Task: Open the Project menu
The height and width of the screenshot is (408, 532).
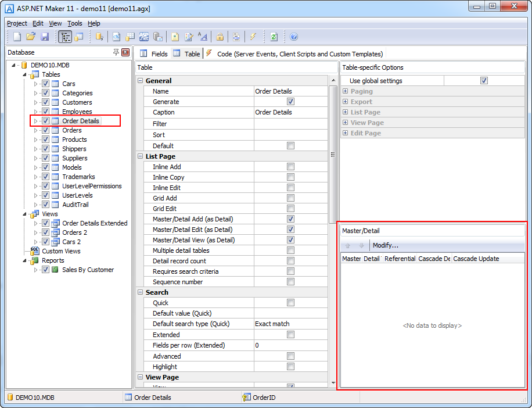Action: pos(17,23)
